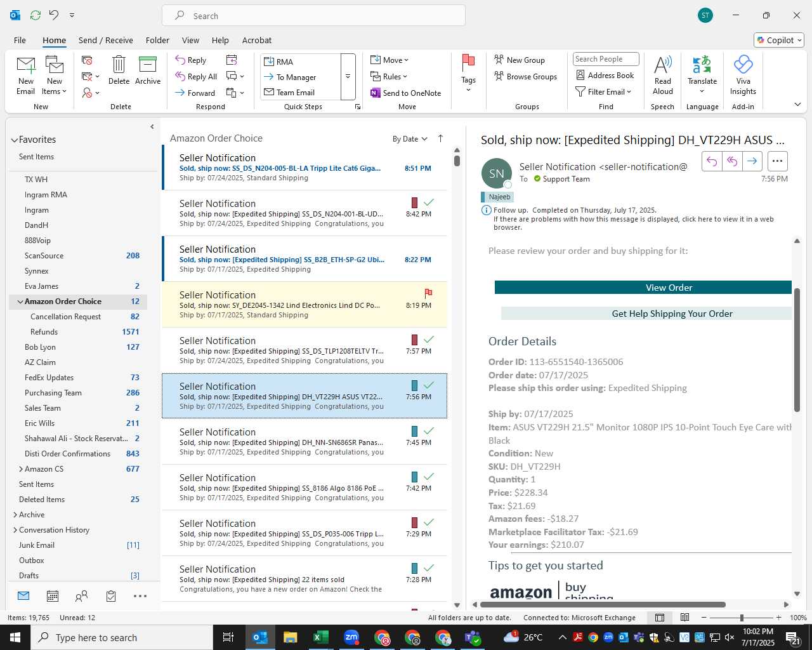This screenshot has height=650, width=812.
Task: Toggle completed checkmark on 7:28 PM message
Action: pyautogui.click(x=429, y=568)
